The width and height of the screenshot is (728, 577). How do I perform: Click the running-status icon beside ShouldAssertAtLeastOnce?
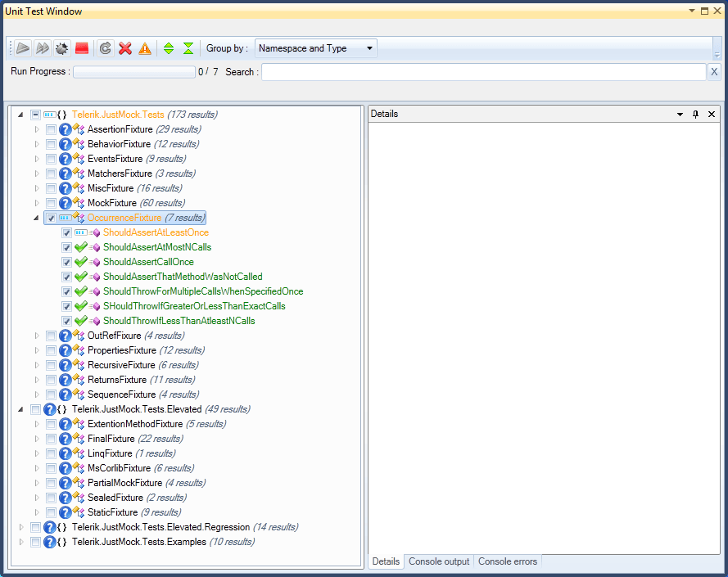pos(81,232)
